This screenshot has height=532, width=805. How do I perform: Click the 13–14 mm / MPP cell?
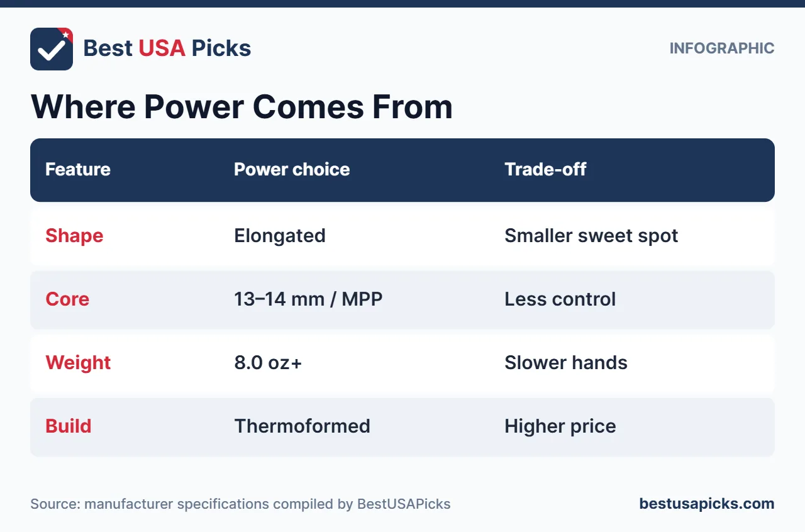[308, 299]
